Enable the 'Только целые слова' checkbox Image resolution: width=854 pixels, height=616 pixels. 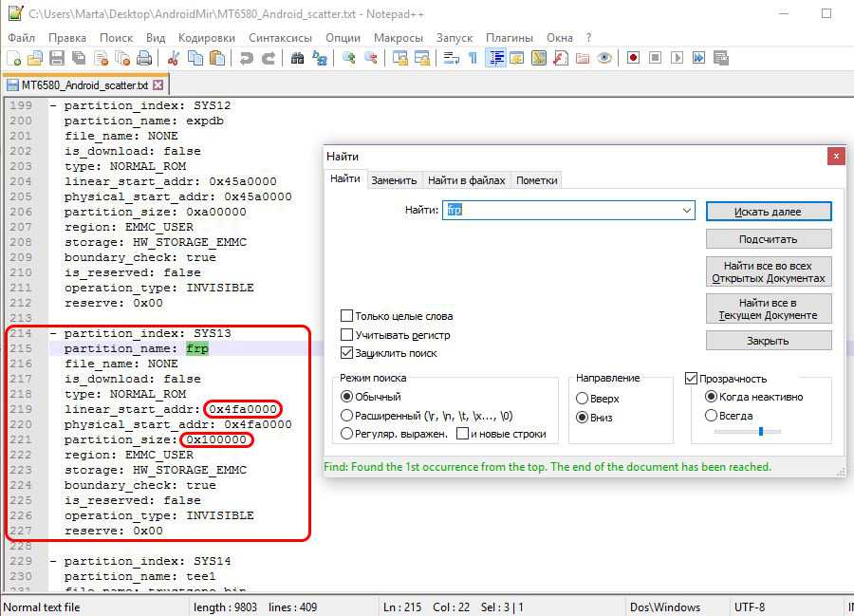click(x=347, y=316)
